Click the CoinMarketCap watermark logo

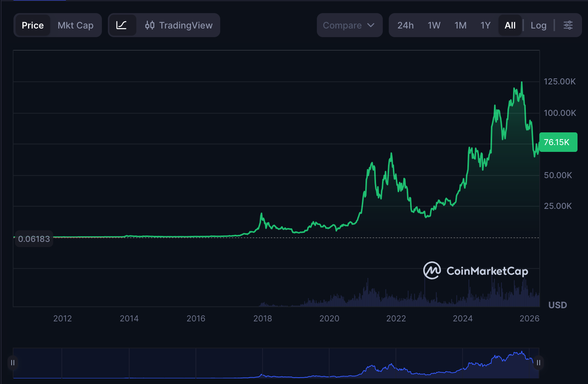[475, 271]
